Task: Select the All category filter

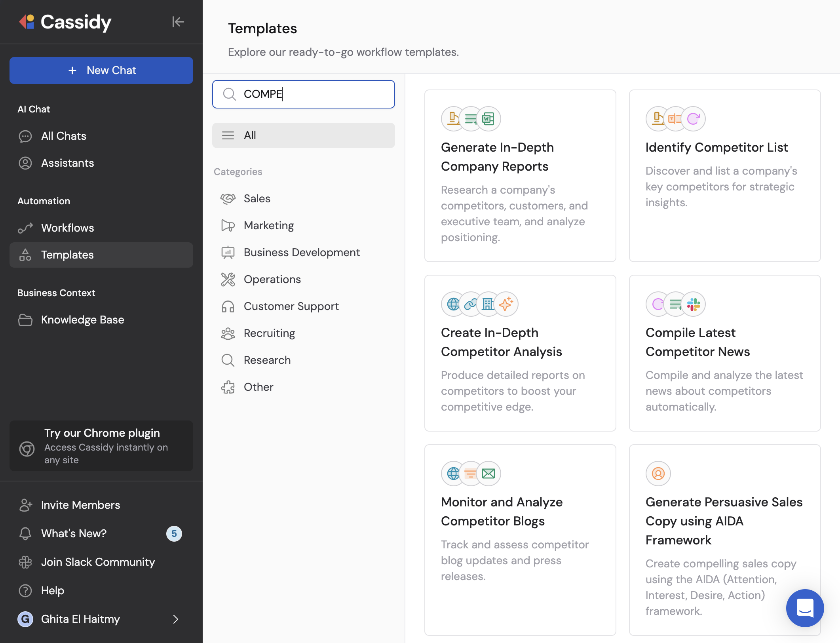Action: [304, 135]
